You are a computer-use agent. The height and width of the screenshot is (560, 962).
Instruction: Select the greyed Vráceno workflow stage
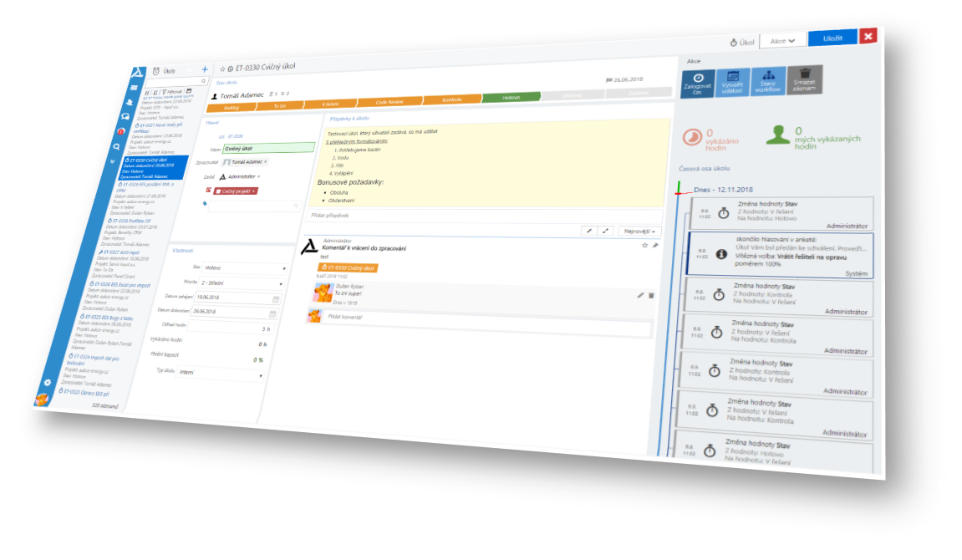click(573, 95)
